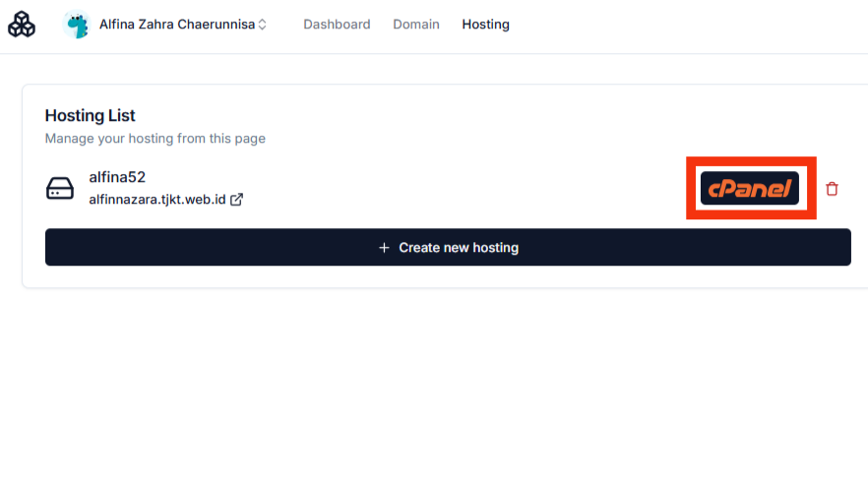Click the plus icon in Create new hosting
This screenshot has width=868, height=488.
click(385, 248)
